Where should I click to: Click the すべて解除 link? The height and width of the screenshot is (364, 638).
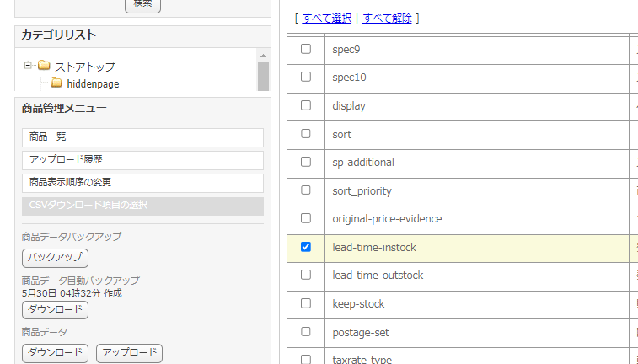click(x=387, y=18)
